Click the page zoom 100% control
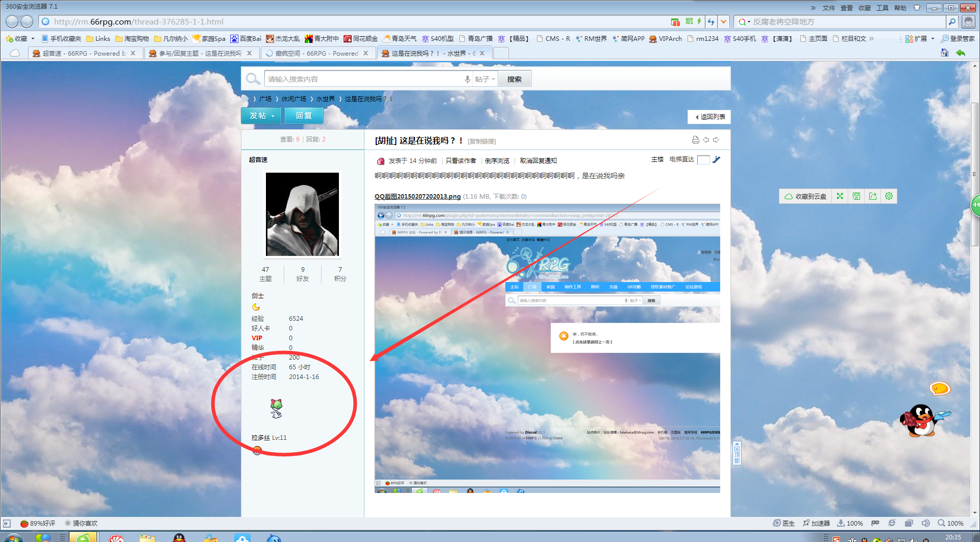This screenshot has height=542, width=980. [950, 523]
